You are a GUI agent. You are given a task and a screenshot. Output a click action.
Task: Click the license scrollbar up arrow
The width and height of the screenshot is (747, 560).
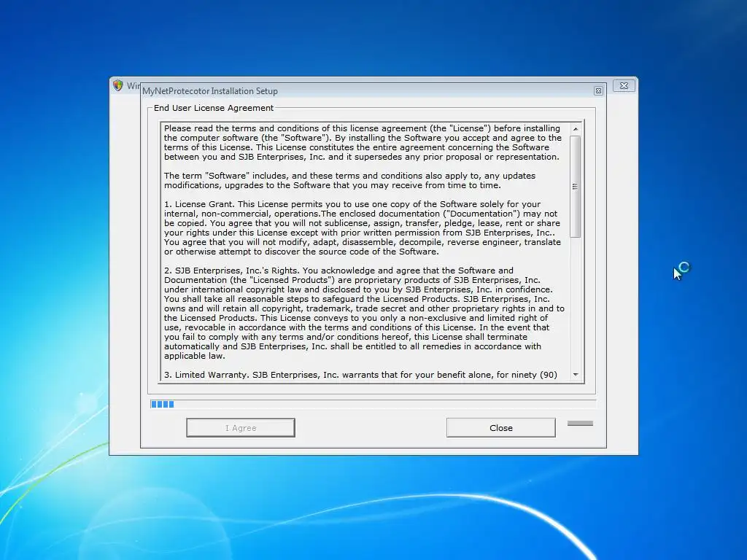pyautogui.click(x=576, y=129)
